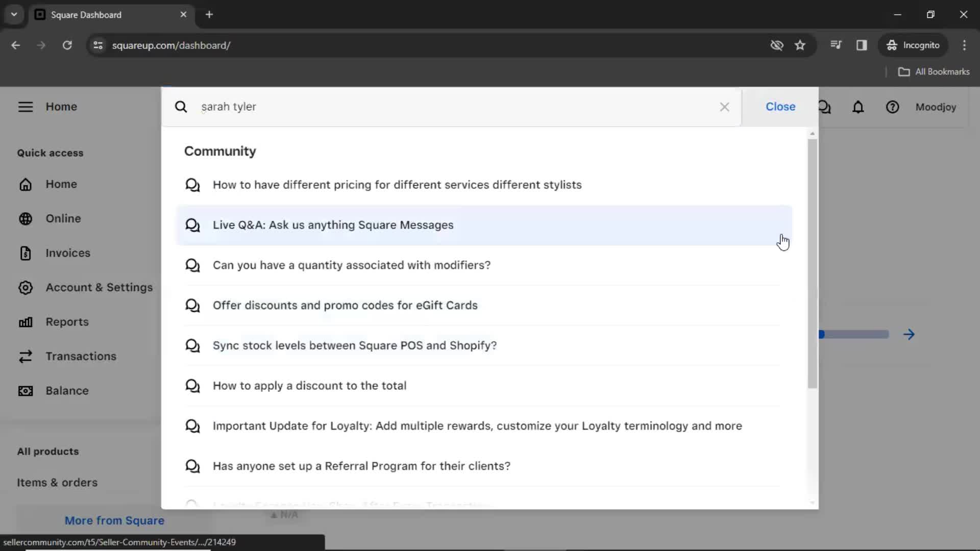Click chat icon beside Live Q&A result
980x551 pixels.
[x=192, y=225]
